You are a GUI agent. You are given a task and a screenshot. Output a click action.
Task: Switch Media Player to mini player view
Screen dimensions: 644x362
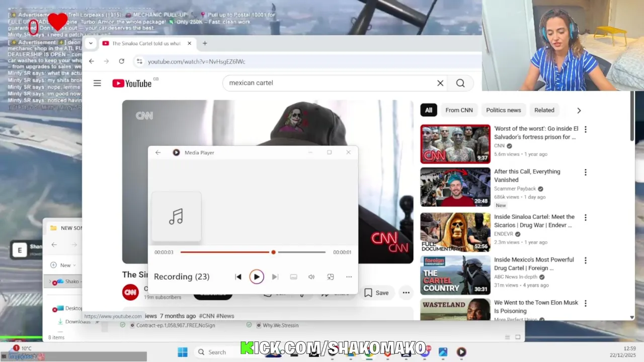click(331, 277)
